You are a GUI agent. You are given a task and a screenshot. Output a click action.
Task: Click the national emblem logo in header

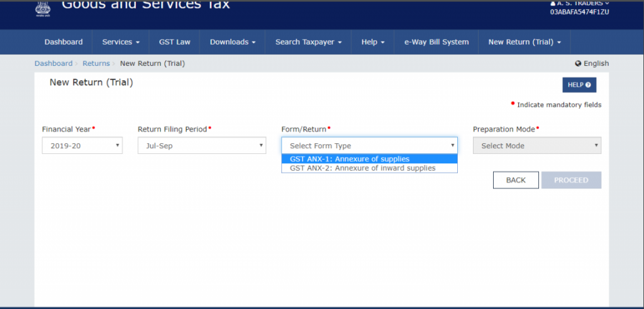tap(43, 8)
